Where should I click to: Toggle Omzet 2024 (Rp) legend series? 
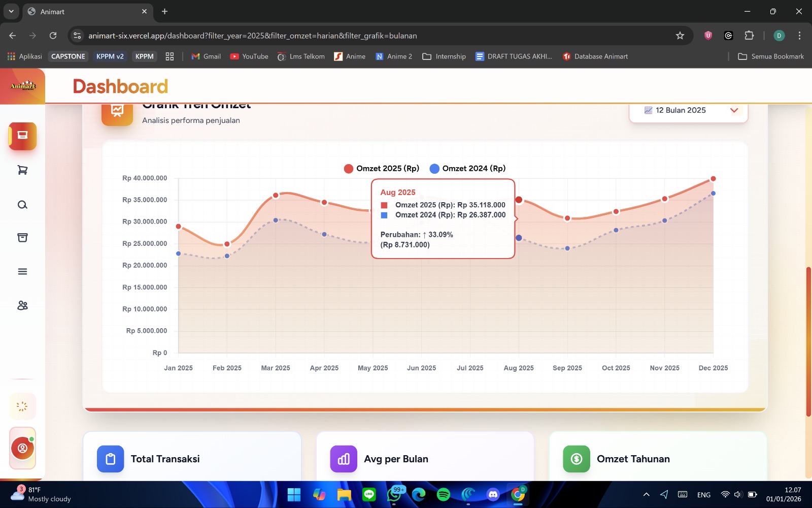pyautogui.click(x=467, y=169)
